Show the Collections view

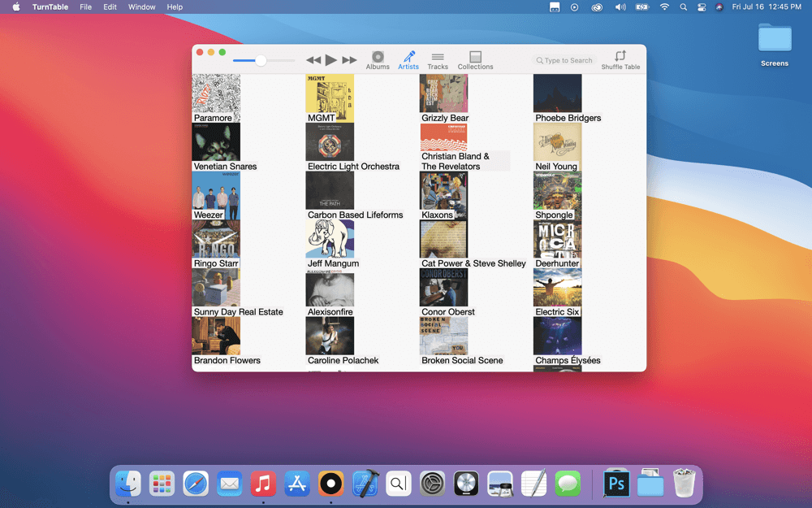pyautogui.click(x=475, y=60)
